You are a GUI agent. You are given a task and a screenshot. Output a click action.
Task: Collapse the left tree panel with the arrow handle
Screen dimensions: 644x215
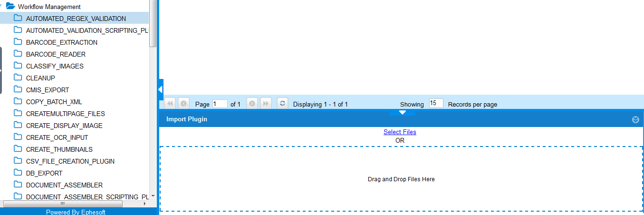[x=160, y=89]
